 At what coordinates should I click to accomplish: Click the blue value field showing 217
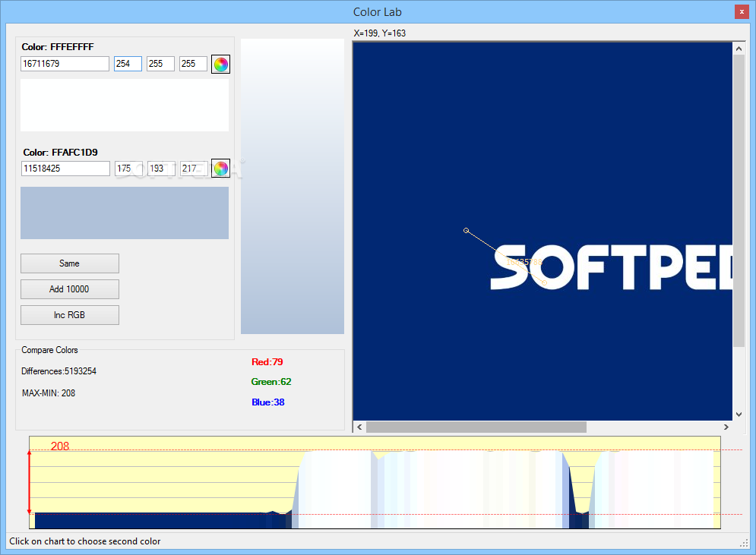[x=195, y=169]
